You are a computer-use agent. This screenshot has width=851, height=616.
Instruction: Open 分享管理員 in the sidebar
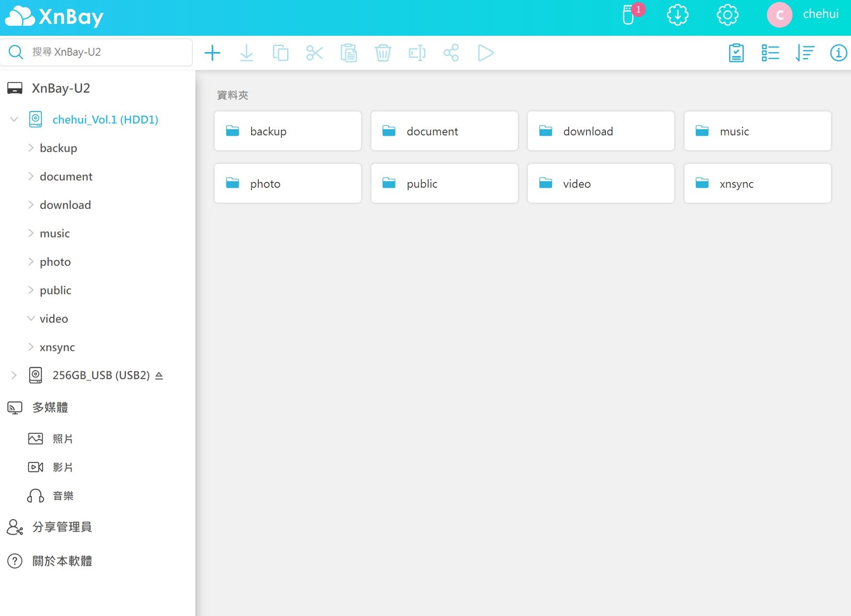pyautogui.click(x=62, y=527)
